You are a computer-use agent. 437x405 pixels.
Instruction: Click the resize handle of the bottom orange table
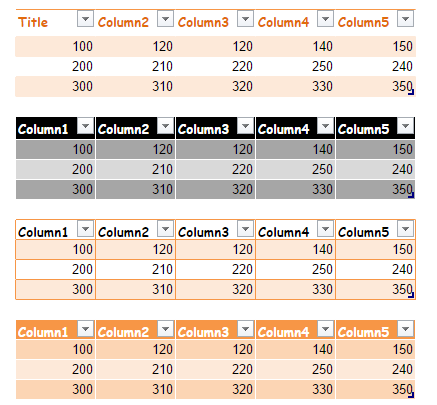pos(411,395)
